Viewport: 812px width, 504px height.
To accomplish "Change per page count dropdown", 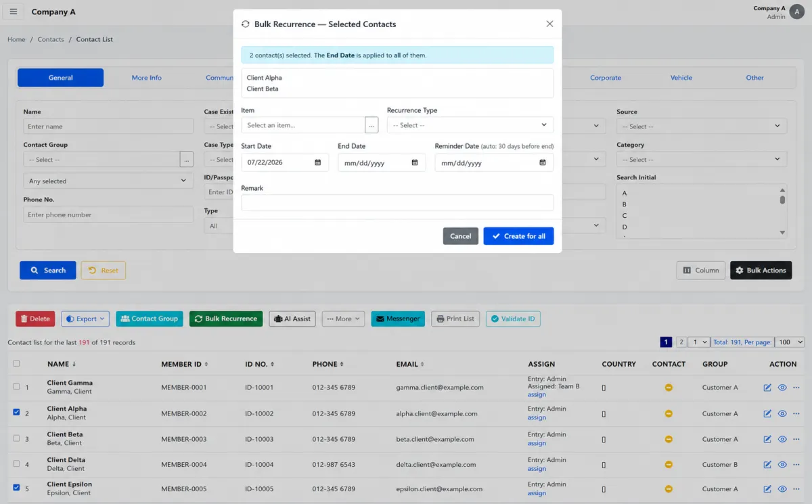I will pos(789,342).
